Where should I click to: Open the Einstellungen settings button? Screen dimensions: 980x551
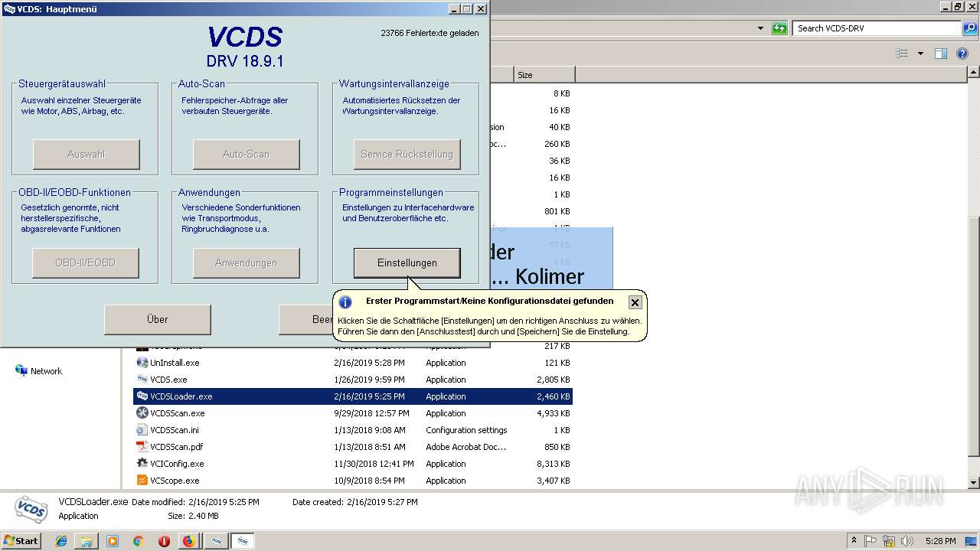click(x=407, y=262)
